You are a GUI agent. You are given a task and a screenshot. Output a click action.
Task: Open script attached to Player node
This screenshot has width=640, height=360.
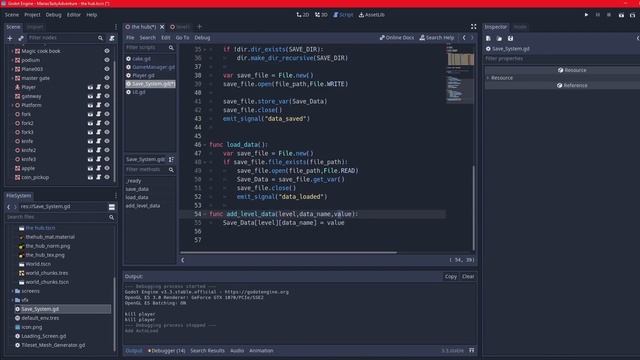pyautogui.click(x=98, y=87)
